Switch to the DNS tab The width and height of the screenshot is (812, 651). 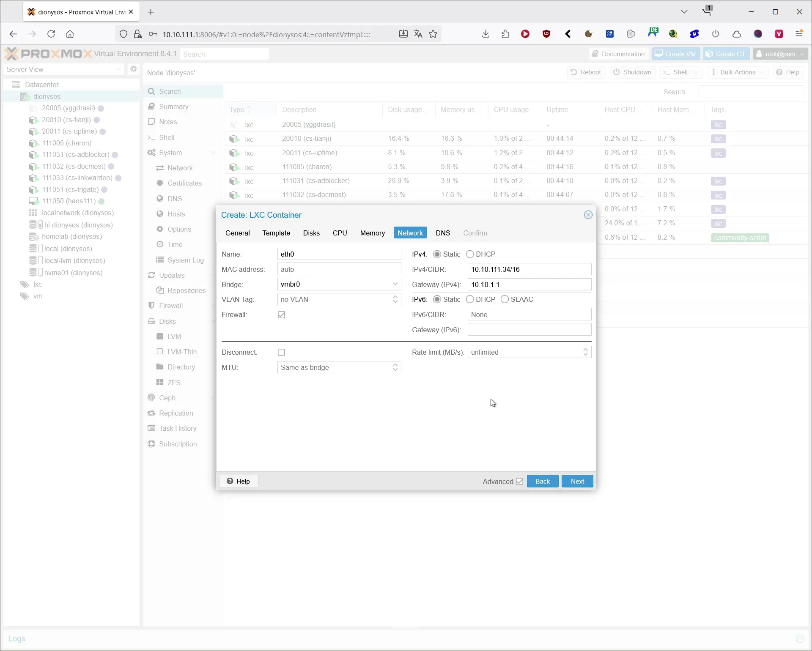click(443, 233)
